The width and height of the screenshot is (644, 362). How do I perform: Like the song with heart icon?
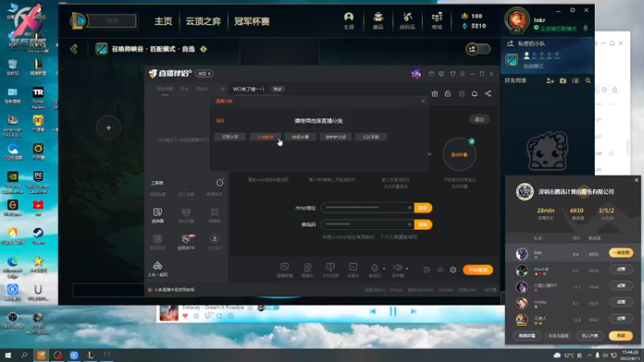point(185,315)
